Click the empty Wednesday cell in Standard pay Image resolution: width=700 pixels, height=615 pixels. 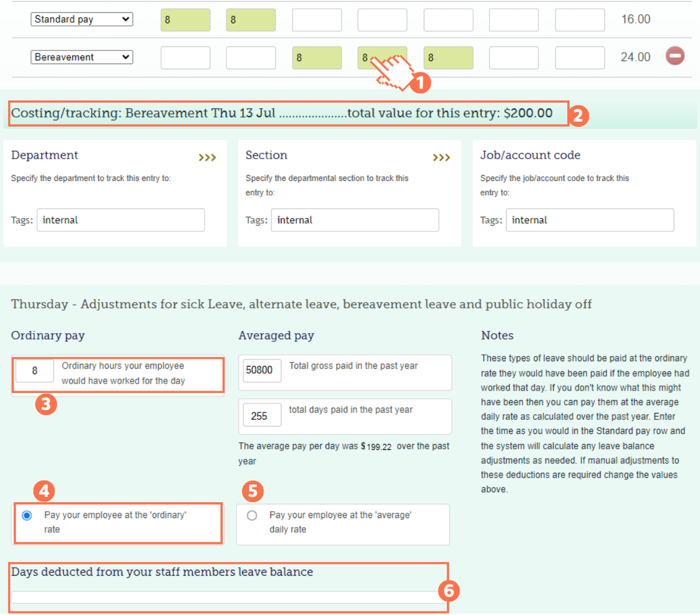[317, 19]
